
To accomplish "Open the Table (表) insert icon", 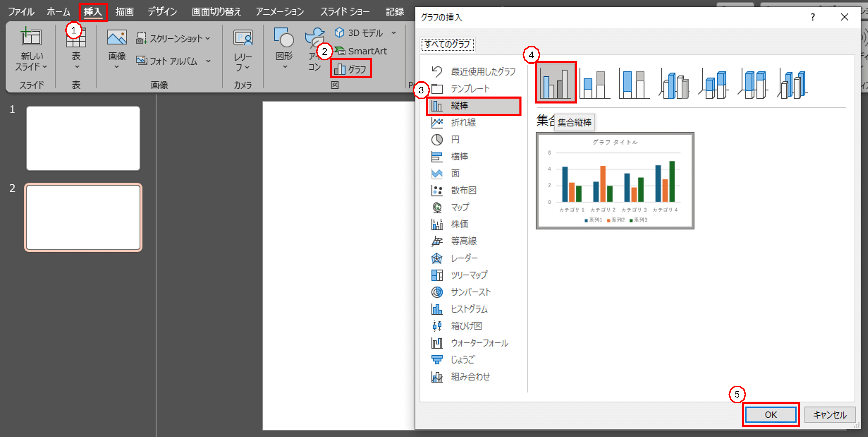I will pos(76,38).
